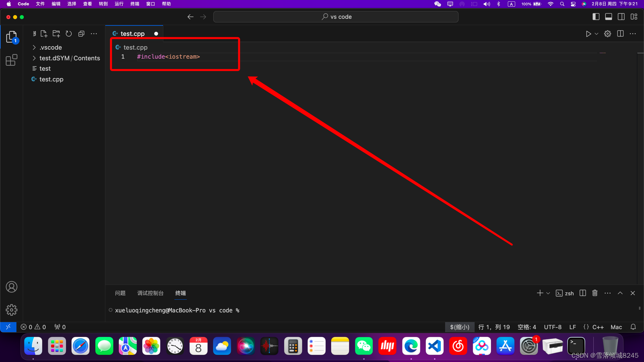Viewport: 644px width, 362px height.
Task: Toggle the primary side bar visibility
Action: click(596, 17)
